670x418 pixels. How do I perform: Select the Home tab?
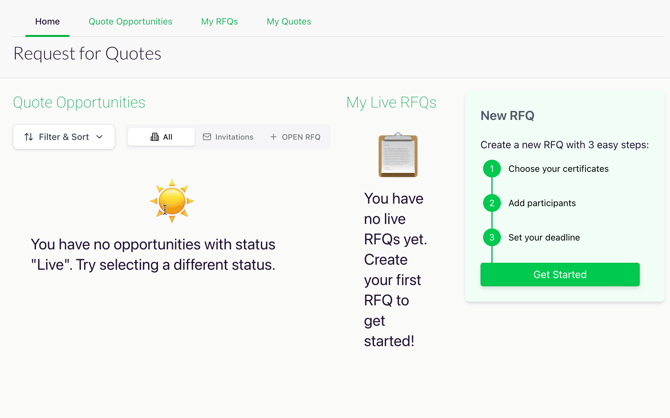pos(47,21)
